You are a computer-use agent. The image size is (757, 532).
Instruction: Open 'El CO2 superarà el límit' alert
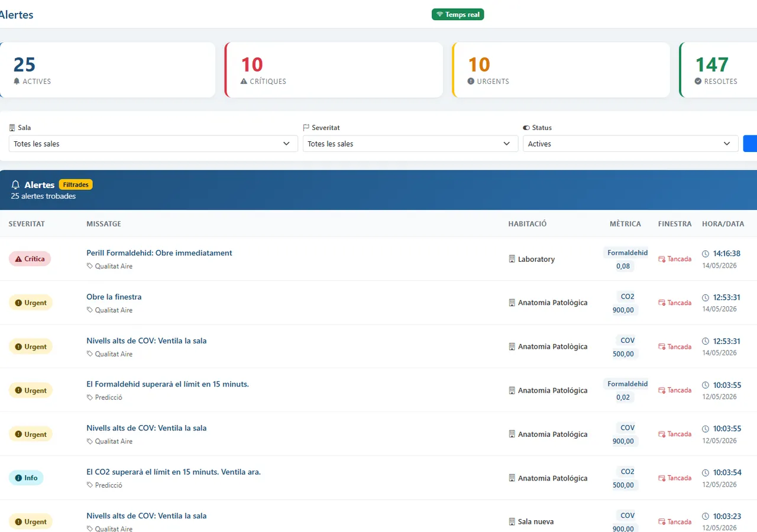(x=173, y=472)
